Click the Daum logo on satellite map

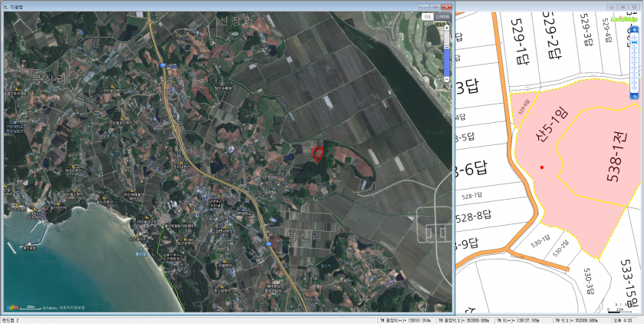[x=12, y=307]
